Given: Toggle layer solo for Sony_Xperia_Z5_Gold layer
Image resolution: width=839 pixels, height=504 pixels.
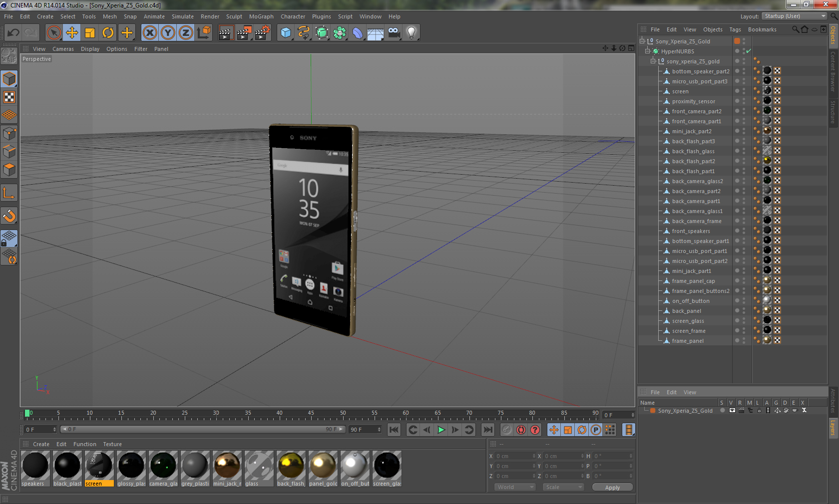Looking at the screenshot, I should [722, 410].
